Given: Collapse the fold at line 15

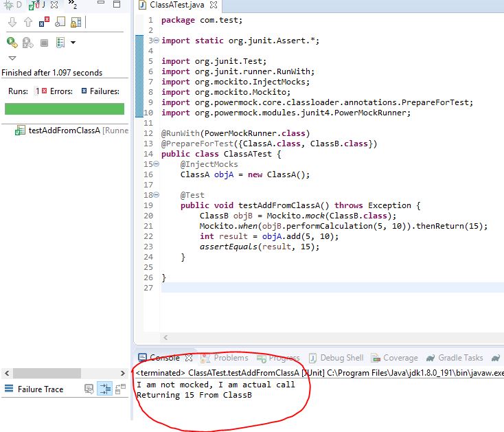Looking at the screenshot, I should 157,164.
